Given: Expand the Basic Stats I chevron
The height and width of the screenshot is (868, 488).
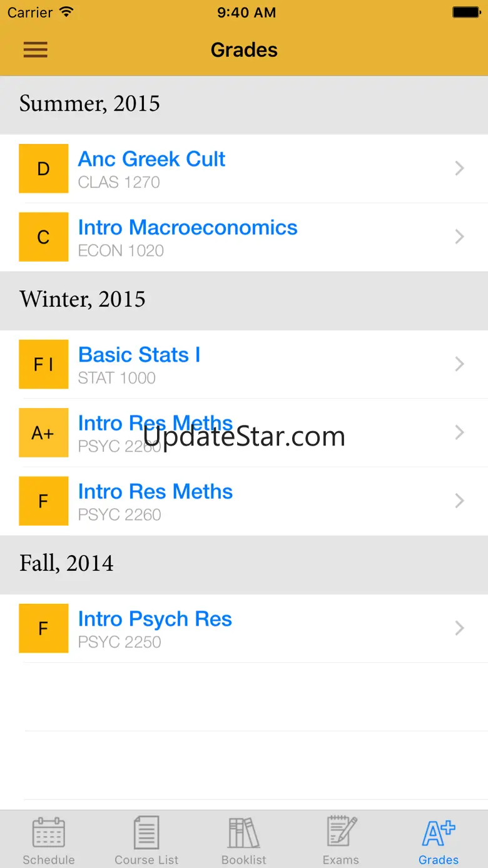Looking at the screenshot, I should 460,364.
